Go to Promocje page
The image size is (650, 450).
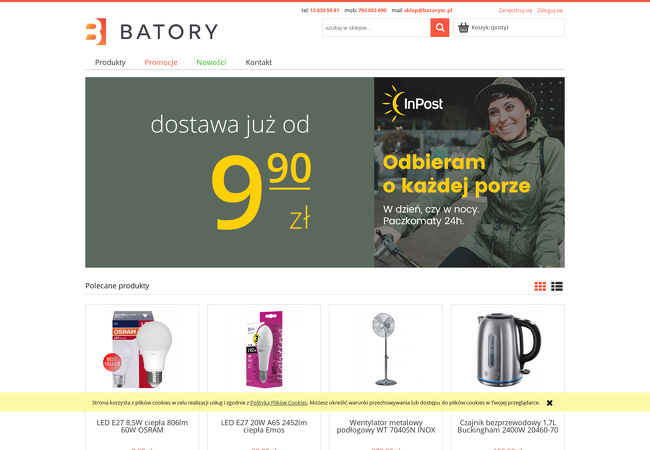point(161,62)
